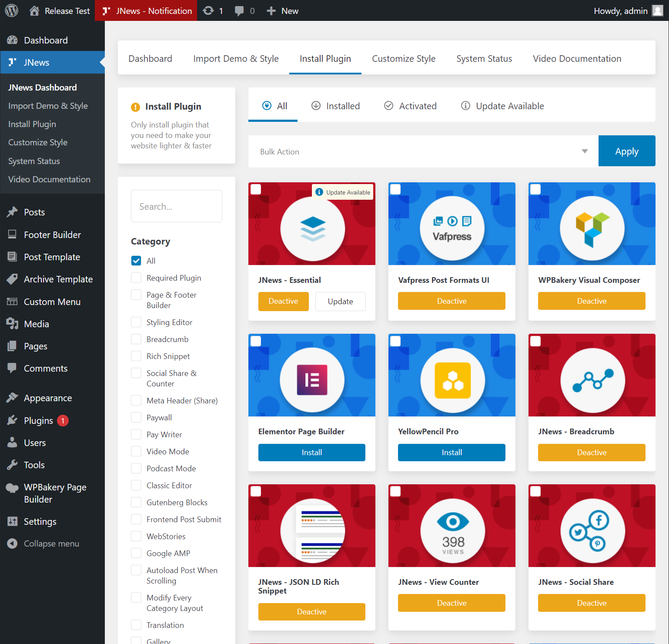Click the Elementor Page Builder plugin icon
Screen dimensions: 669x644
(312, 380)
